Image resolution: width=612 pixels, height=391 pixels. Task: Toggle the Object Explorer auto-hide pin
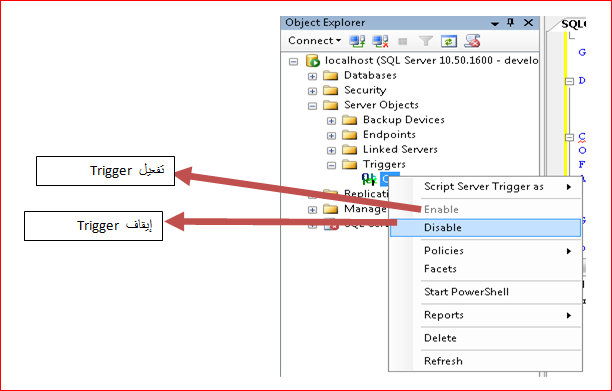[511, 23]
